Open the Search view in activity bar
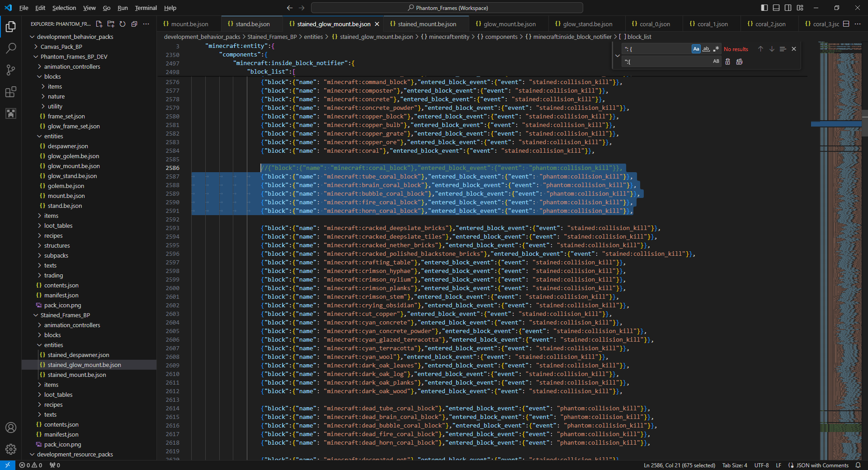The width and height of the screenshot is (868, 470). (10, 48)
